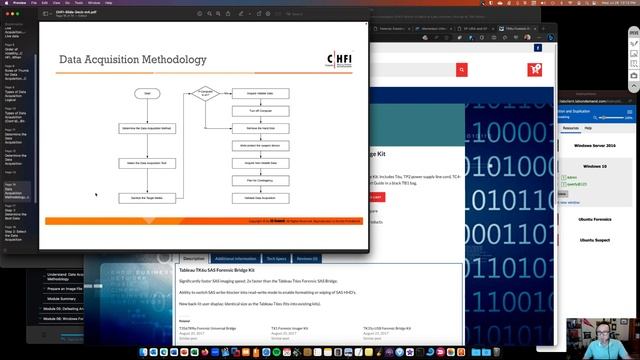Open the Window menu
The image size is (640, 360).
[94, 3]
